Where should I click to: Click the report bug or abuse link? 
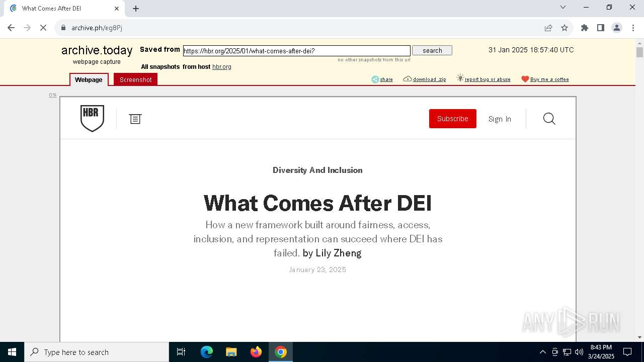488,79
